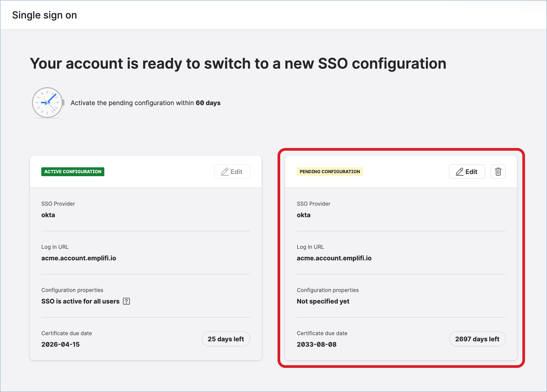Screen dimensions: 547x392
Task: Select the ACTIVE CONFIGURATION status badge
Action: pyautogui.click(x=73, y=172)
